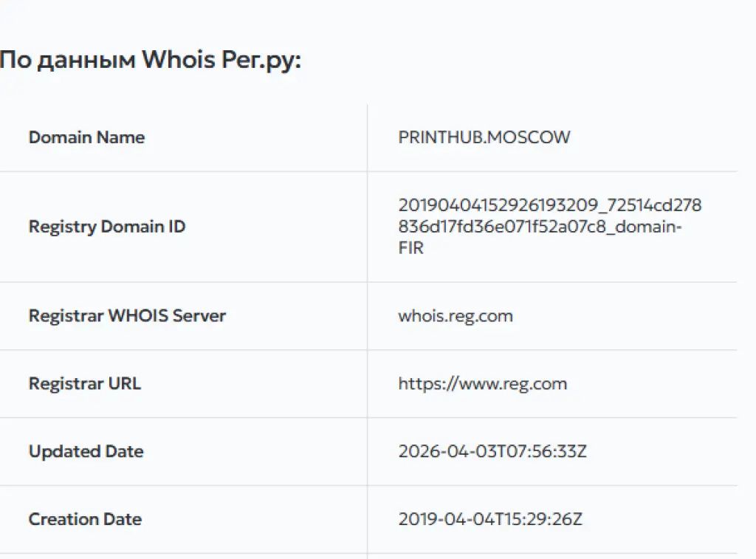Select the Creation Date label
Image resolution: width=756 pixels, height=559 pixels.
[86, 519]
